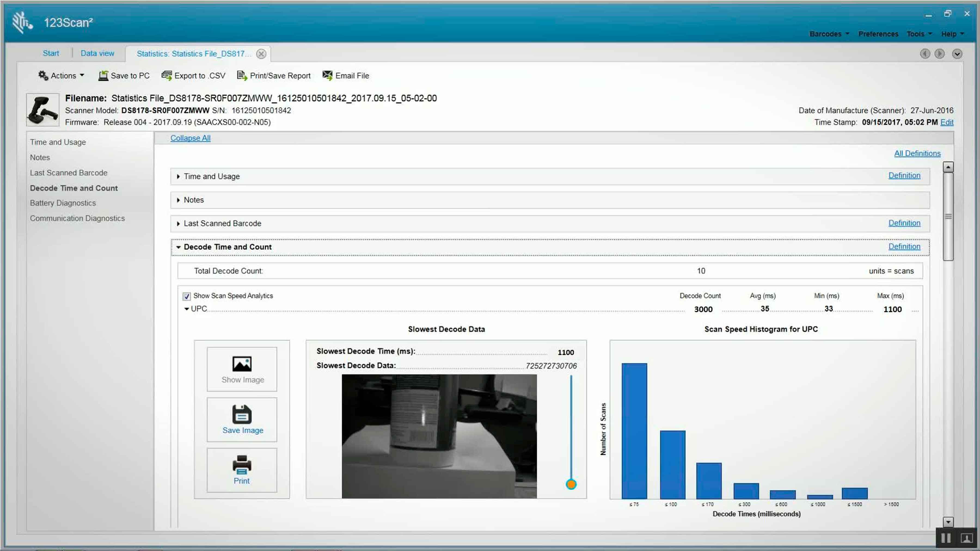Uncheck Show Scan Speed Analytics
The image size is (980, 551).
click(x=186, y=296)
